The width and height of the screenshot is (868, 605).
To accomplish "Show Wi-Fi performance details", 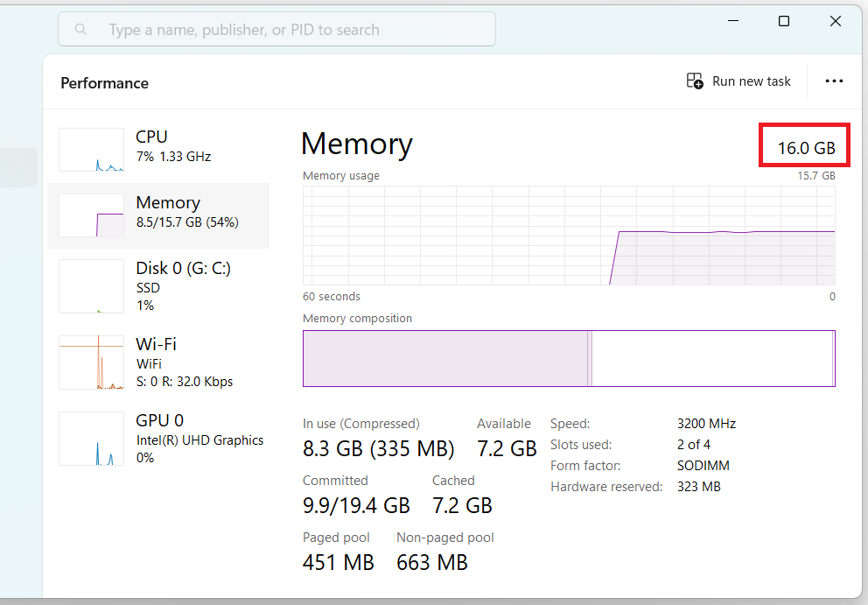I will [x=157, y=344].
